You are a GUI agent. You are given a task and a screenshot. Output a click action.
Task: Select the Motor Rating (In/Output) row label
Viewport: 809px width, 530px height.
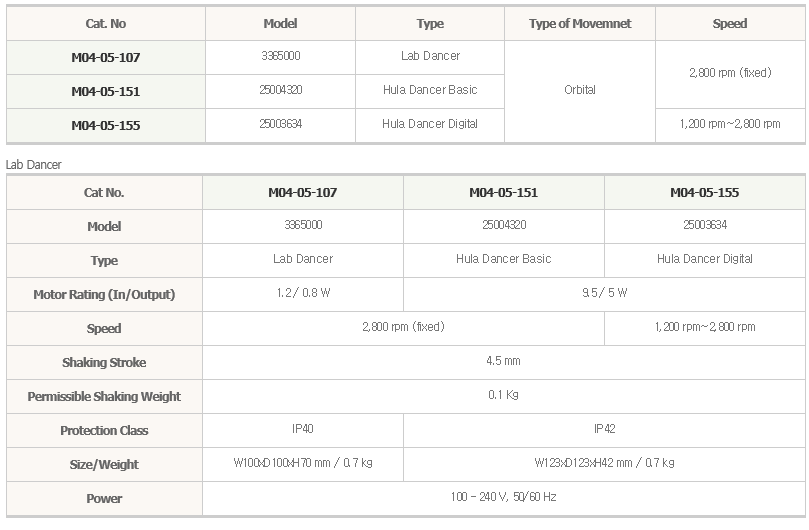coord(104,295)
